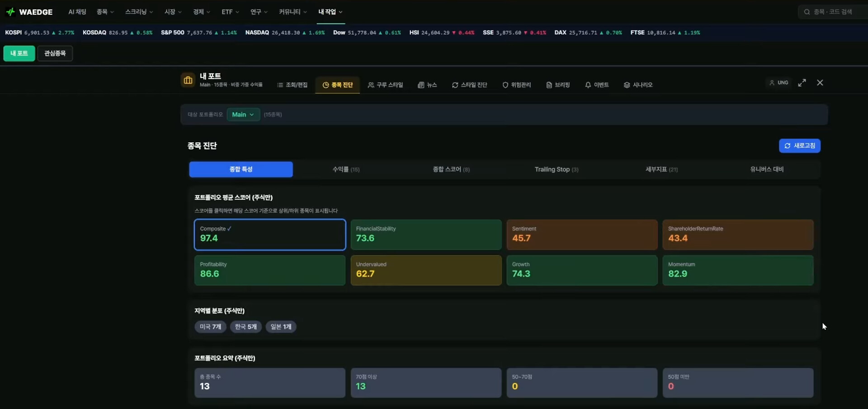
Task: Click the 관심종목 button
Action: pyautogui.click(x=55, y=53)
